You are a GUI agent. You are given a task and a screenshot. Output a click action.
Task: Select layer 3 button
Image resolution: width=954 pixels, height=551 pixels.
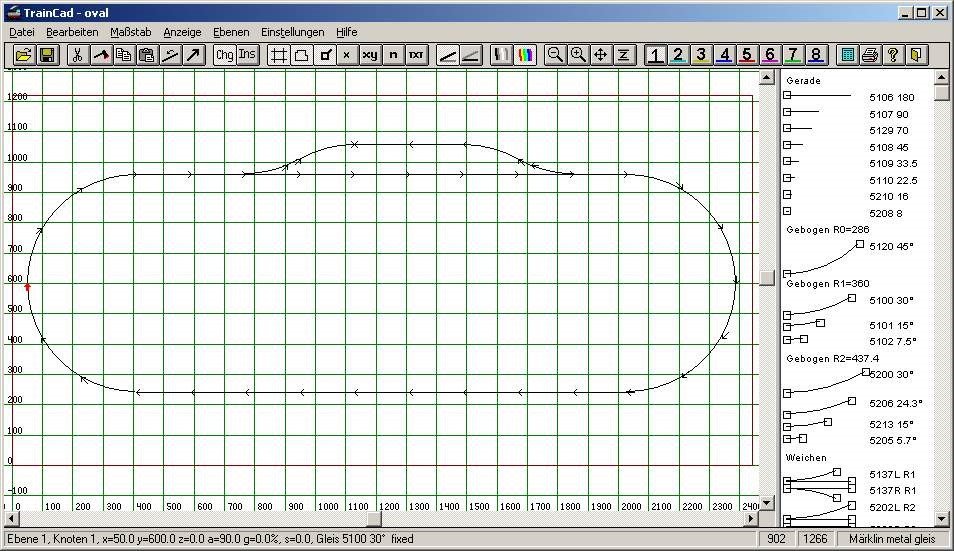(x=701, y=55)
